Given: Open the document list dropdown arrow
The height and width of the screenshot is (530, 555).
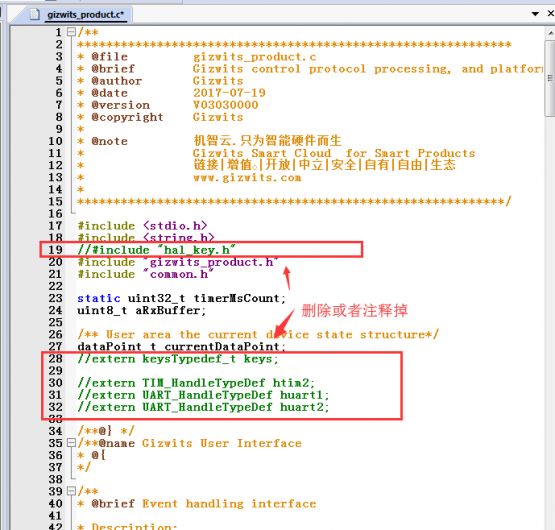Looking at the screenshot, I should click(x=535, y=14).
